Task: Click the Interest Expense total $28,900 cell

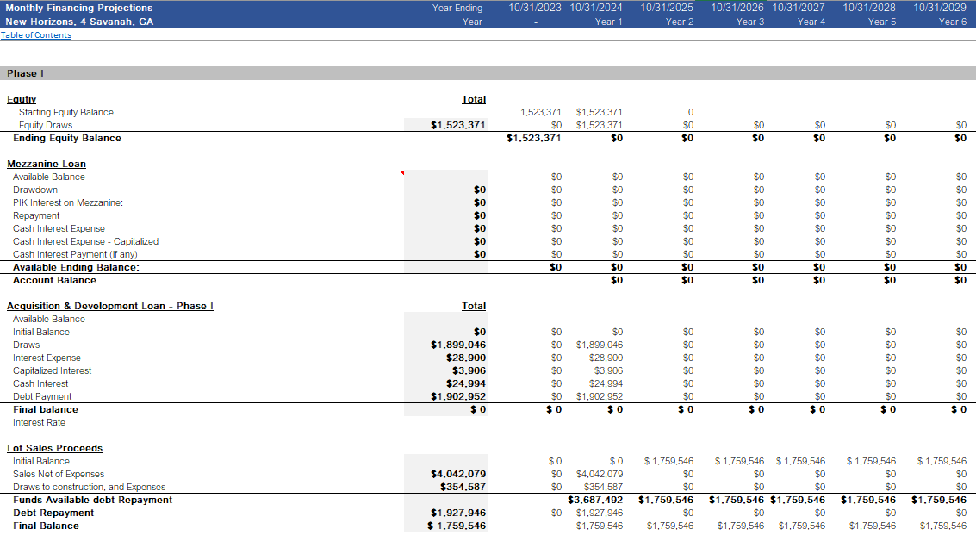Action: point(466,358)
